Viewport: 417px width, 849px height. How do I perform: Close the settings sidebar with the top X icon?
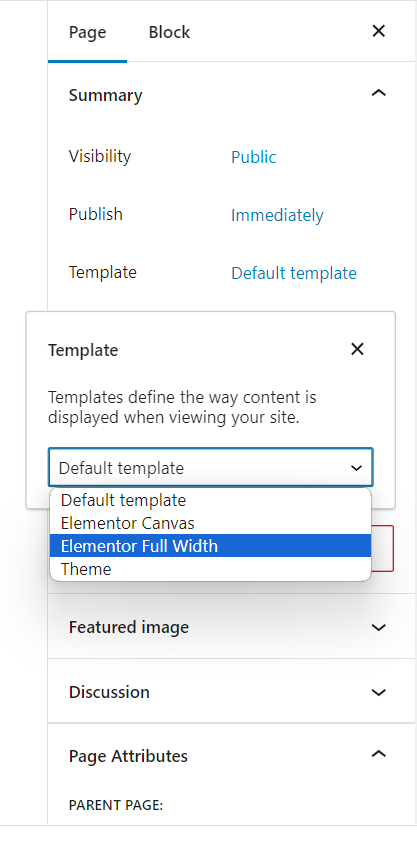379,31
